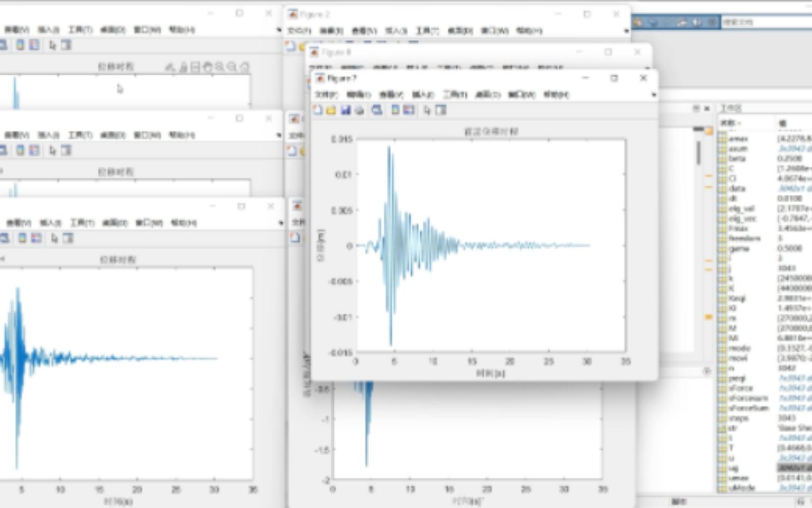Select variable data in workspace

point(737,188)
